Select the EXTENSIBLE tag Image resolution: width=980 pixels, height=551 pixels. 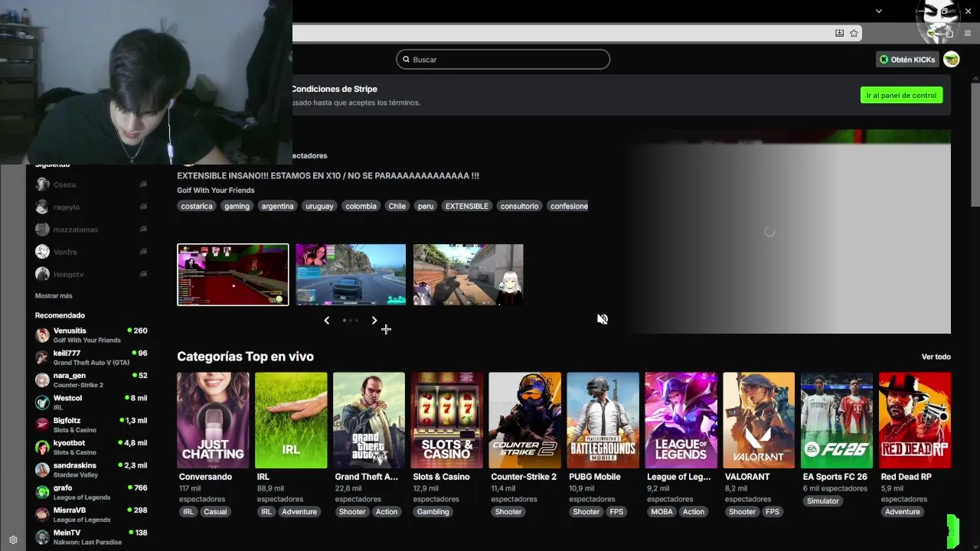pyautogui.click(x=466, y=206)
